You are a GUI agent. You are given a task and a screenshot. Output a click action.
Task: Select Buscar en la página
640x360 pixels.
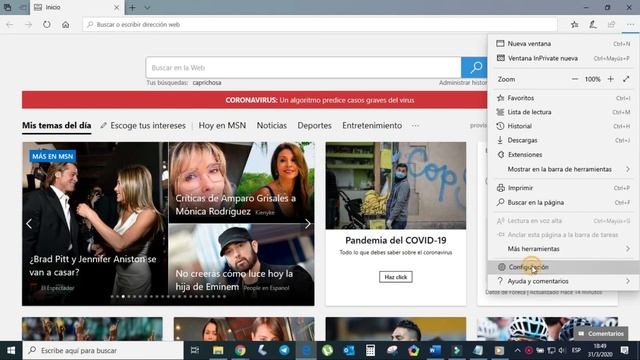[563, 202]
